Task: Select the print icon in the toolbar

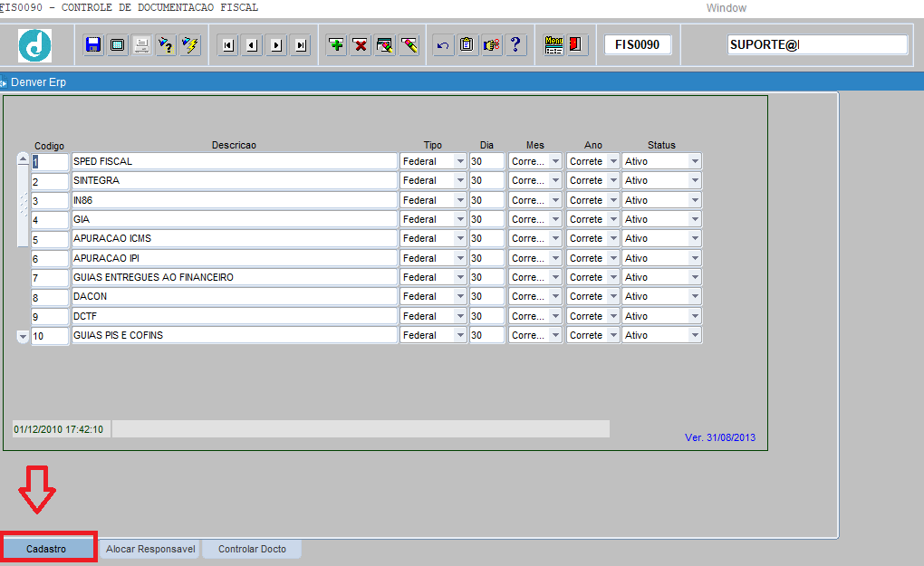Action: coord(140,44)
